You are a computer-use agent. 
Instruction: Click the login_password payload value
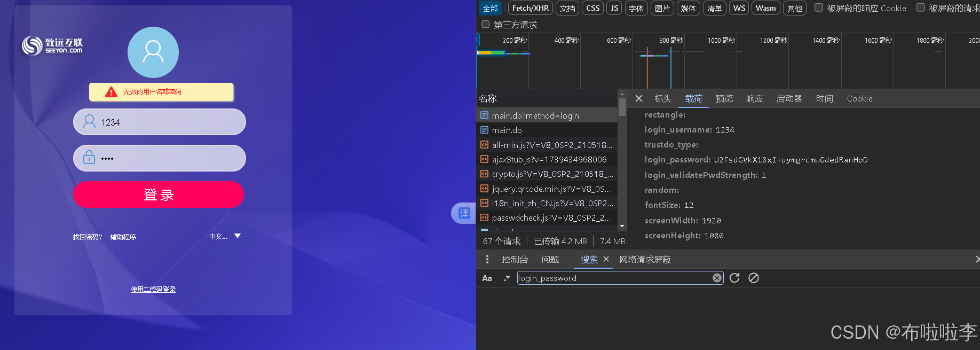pyautogui.click(x=791, y=160)
